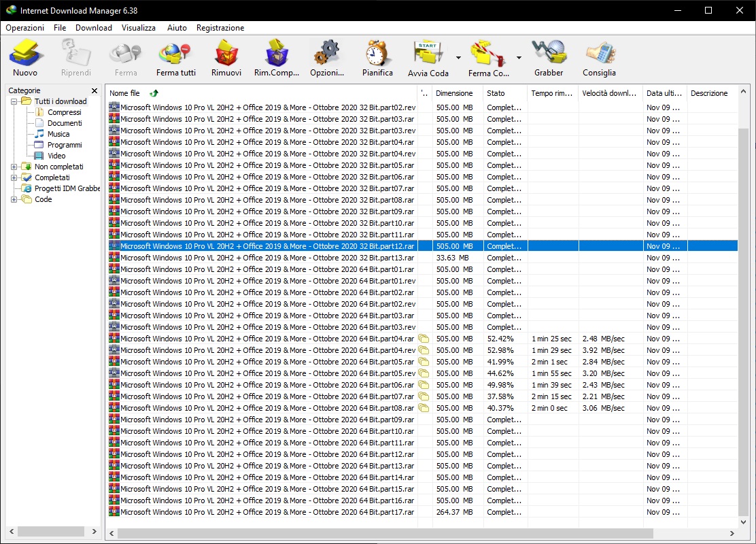Click file icon of 64 Bit.part01.rar row
Screen dimensions: 756x544
[114, 269]
